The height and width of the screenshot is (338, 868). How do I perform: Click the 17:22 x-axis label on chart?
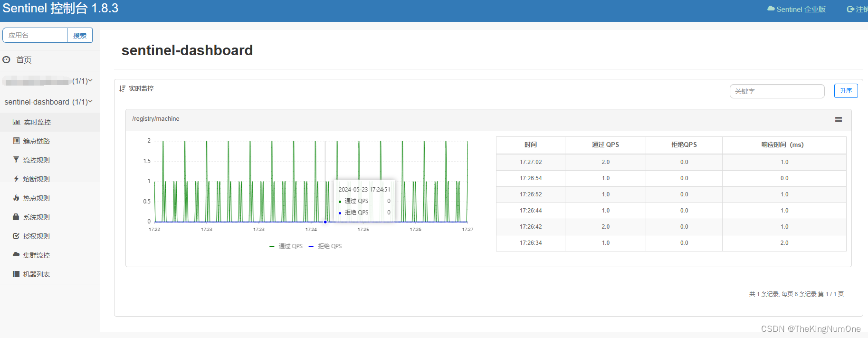click(x=154, y=230)
